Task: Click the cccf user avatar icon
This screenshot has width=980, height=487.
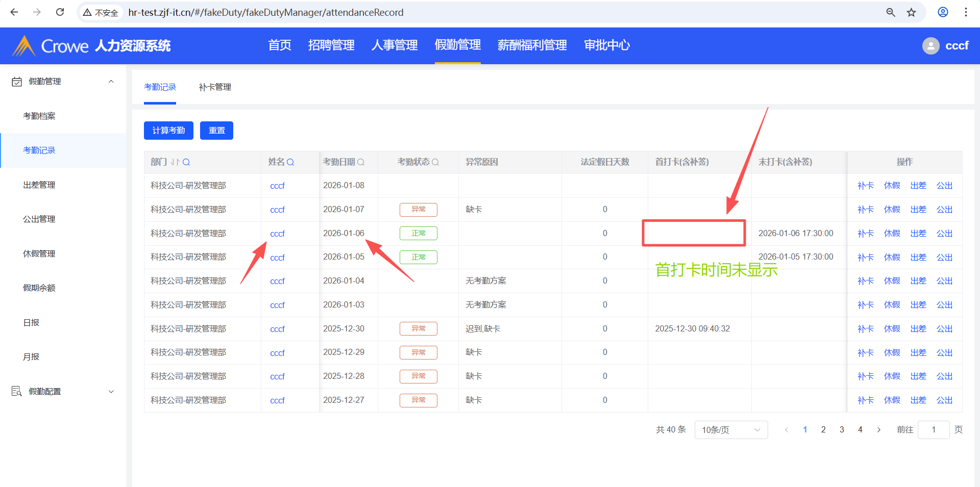Action: pos(930,46)
